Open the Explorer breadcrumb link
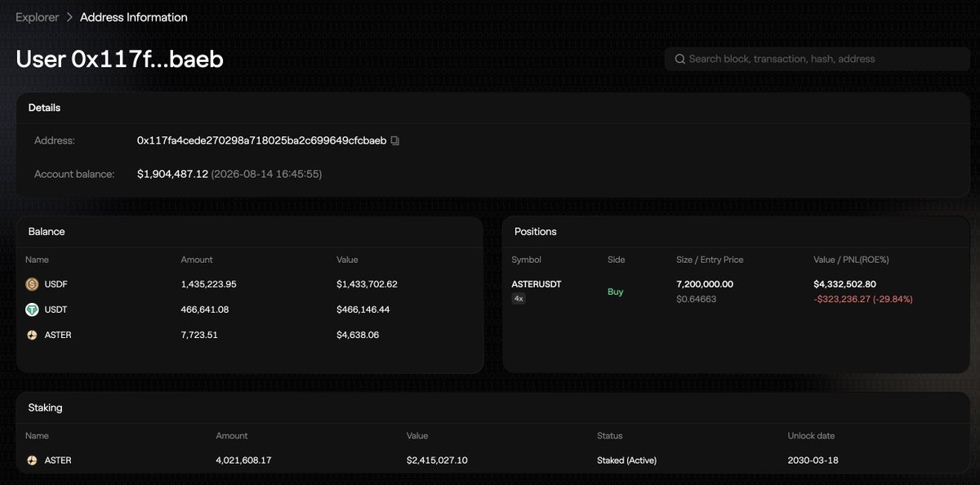Viewport: 980px width, 485px height. pyautogui.click(x=38, y=17)
